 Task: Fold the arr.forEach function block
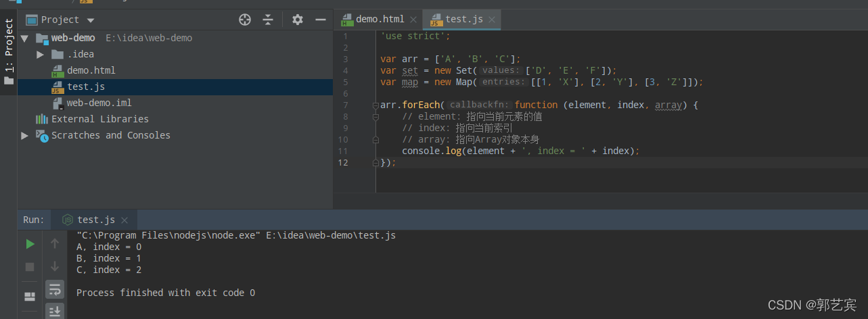[375, 105]
